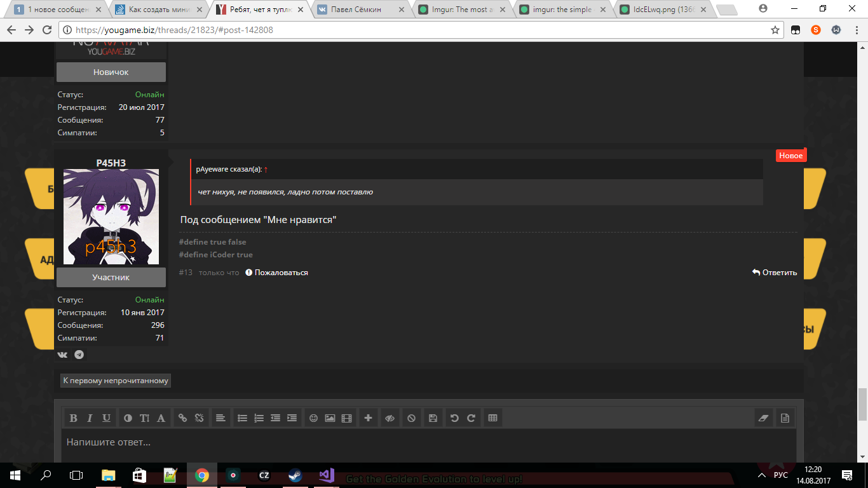
Task: Click the registration date "20 июл 2017"
Action: click(x=142, y=107)
